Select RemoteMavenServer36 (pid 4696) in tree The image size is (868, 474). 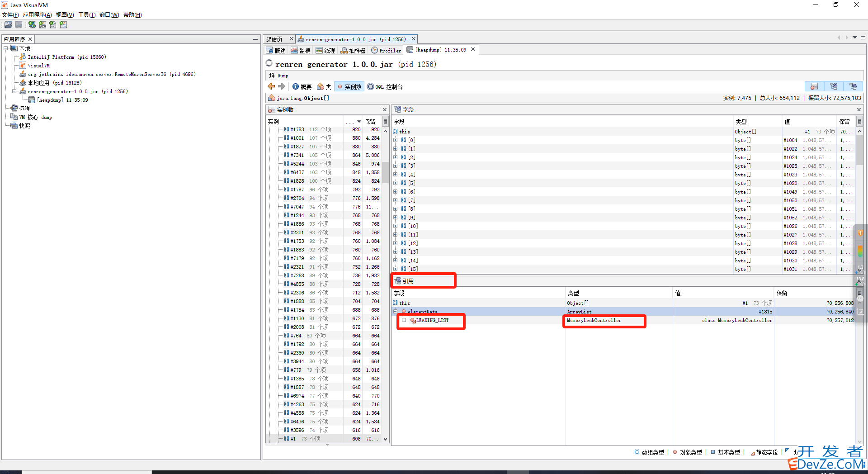(111, 74)
